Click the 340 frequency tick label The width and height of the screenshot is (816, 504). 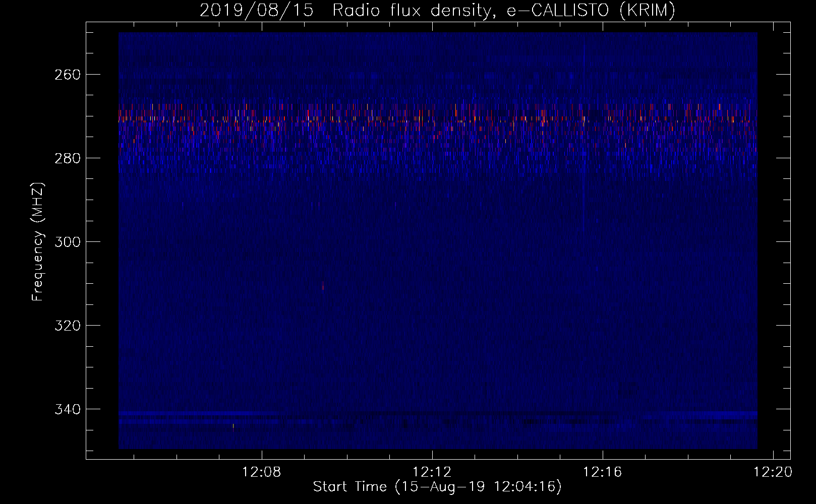click(67, 409)
